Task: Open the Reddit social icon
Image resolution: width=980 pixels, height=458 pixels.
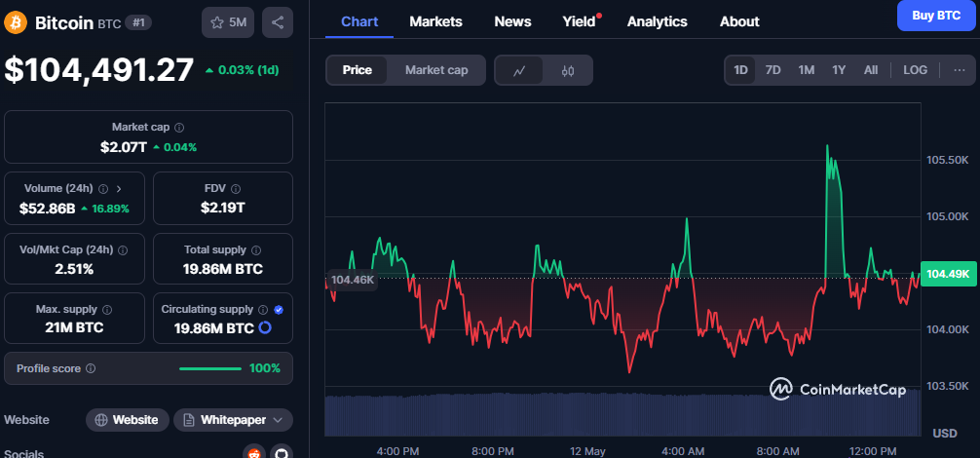Action: (x=253, y=452)
